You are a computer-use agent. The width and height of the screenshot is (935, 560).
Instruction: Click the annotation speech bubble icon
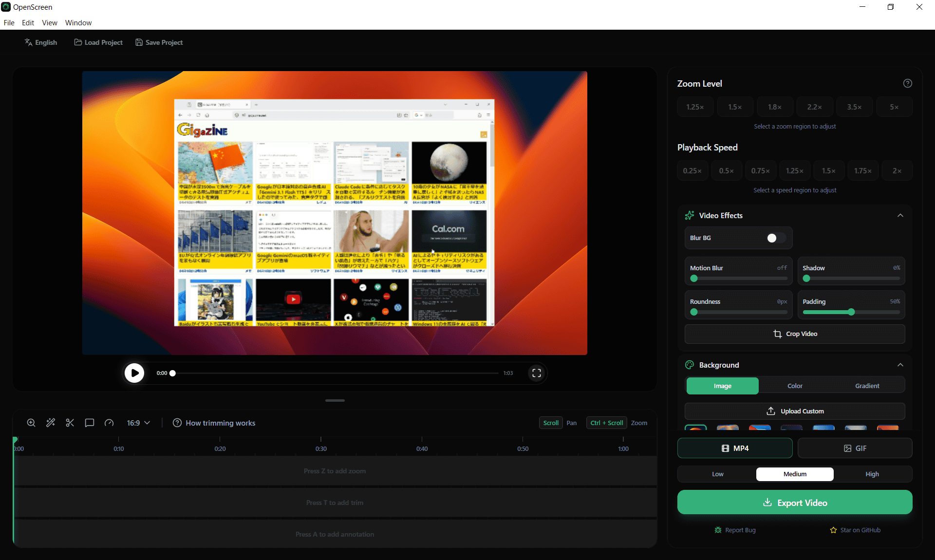(x=90, y=423)
